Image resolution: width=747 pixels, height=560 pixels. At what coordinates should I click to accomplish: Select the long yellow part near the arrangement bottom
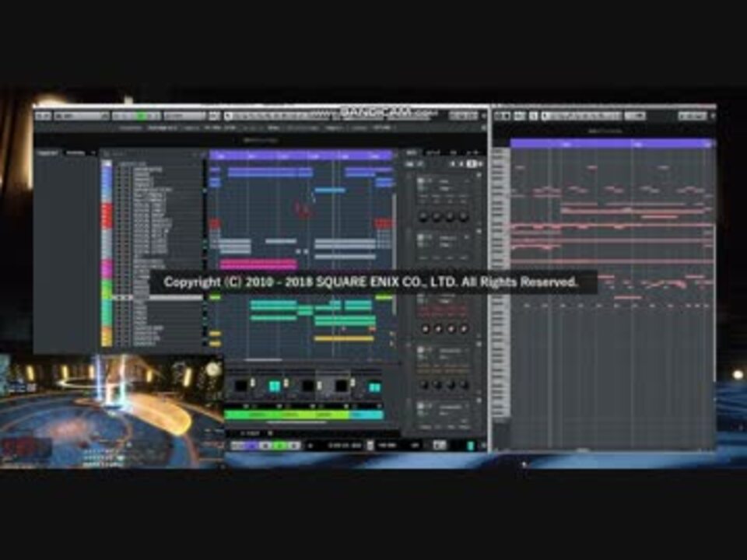[344, 338]
